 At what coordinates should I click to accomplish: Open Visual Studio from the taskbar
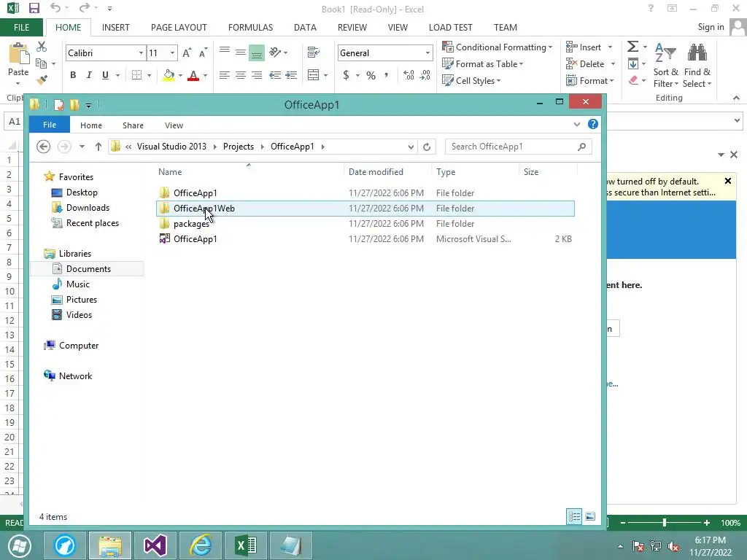[x=155, y=545]
